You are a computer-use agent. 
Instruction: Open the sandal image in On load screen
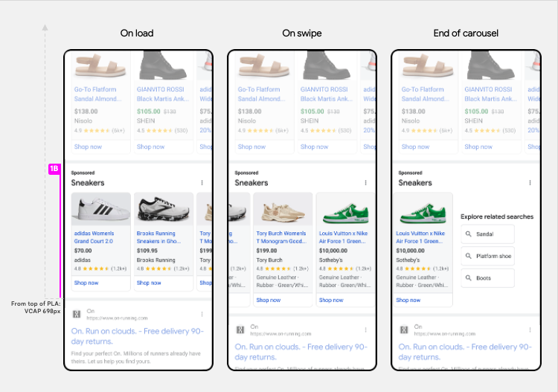click(x=101, y=65)
